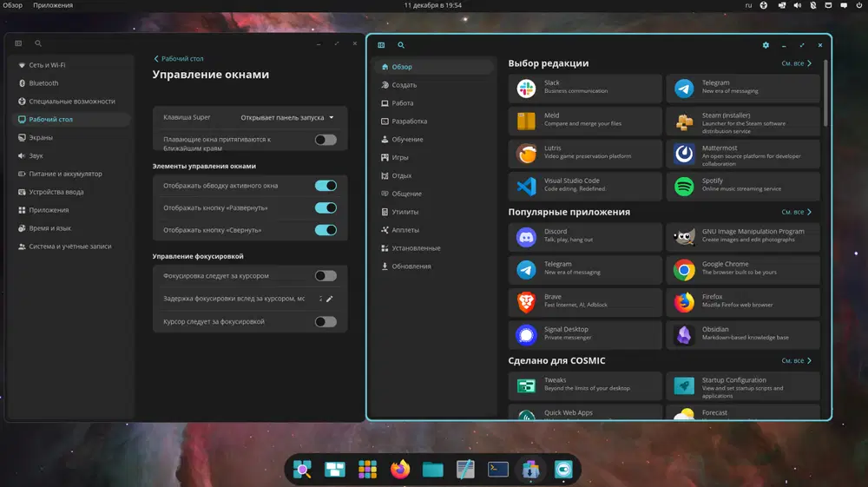This screenshot has width=868, height=487.
Task: Open Звук settings page
Action: pos(71,156)
